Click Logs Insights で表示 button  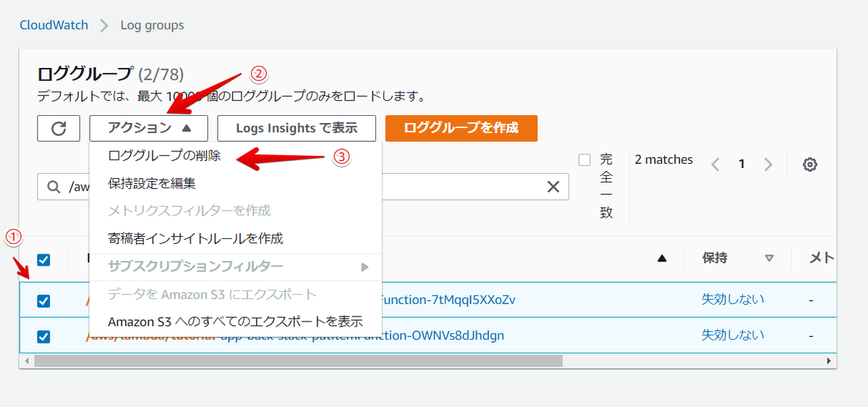pyautogui.click(x=297, y=128)
